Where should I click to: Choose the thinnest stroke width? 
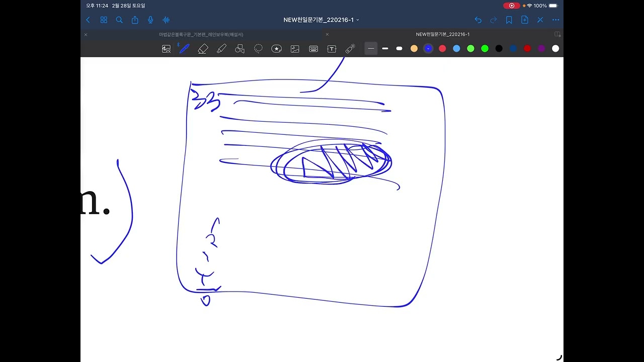point(371,49)
